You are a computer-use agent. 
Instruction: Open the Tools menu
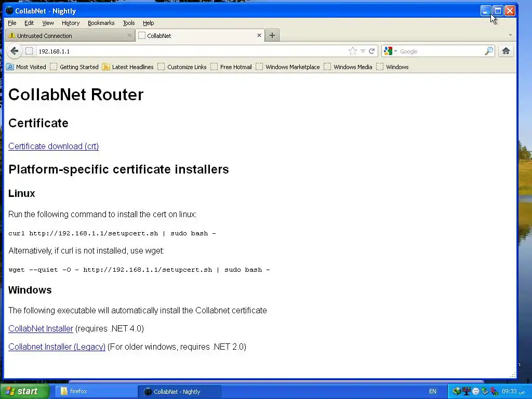[129, 23]
